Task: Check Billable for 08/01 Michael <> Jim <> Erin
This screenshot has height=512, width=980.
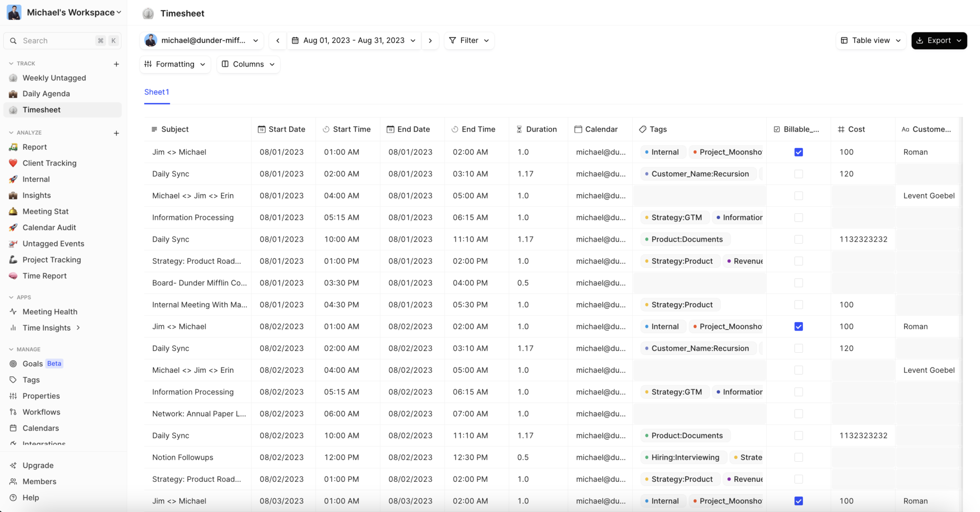Action: [x=799, y=196]
